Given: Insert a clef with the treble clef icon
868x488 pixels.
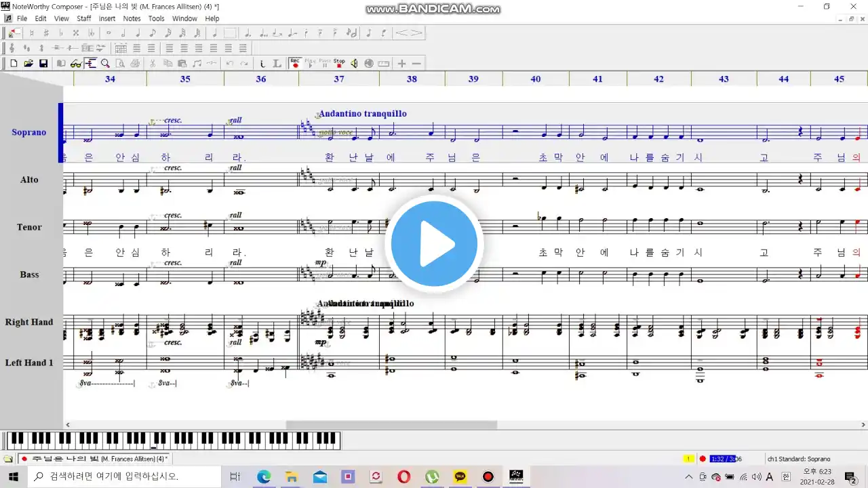Looking at the screenshot, I should click(x=12, y=48).
